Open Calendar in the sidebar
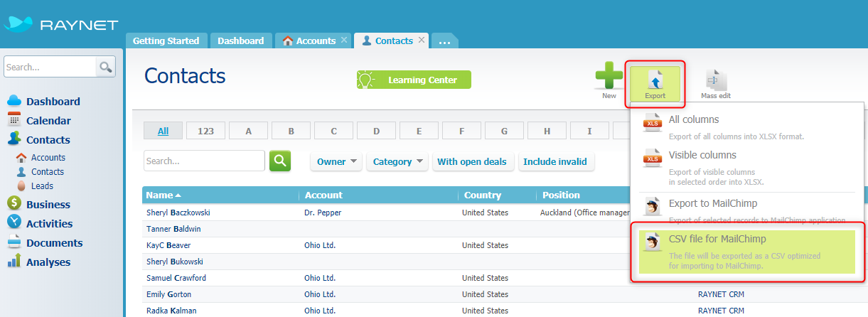 click(x=48, y=121)
